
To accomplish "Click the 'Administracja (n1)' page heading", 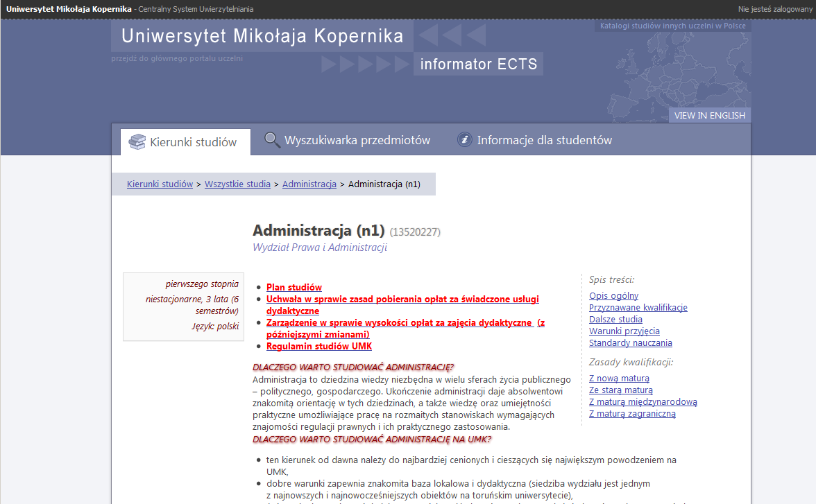I will 318,230.
